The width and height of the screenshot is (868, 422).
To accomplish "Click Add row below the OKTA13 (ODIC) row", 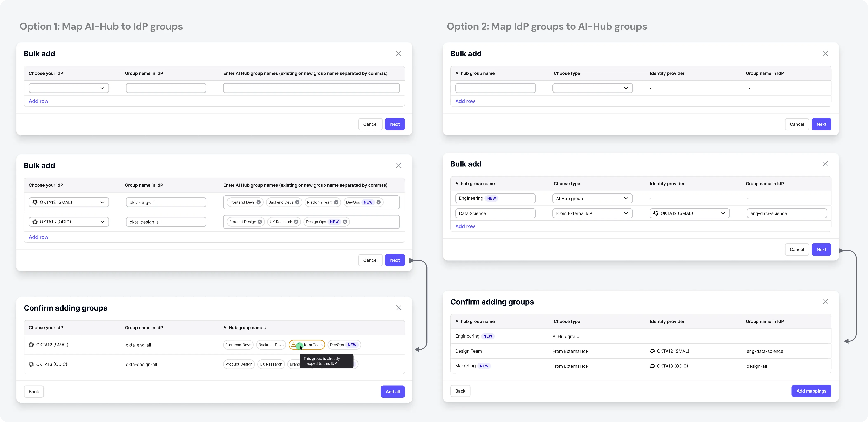I will tap(38, 237).
